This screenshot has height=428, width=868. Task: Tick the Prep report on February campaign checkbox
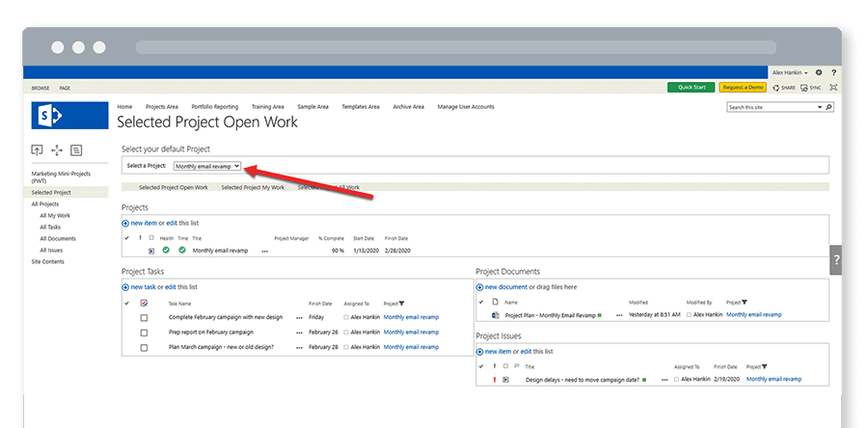point(144,333)
